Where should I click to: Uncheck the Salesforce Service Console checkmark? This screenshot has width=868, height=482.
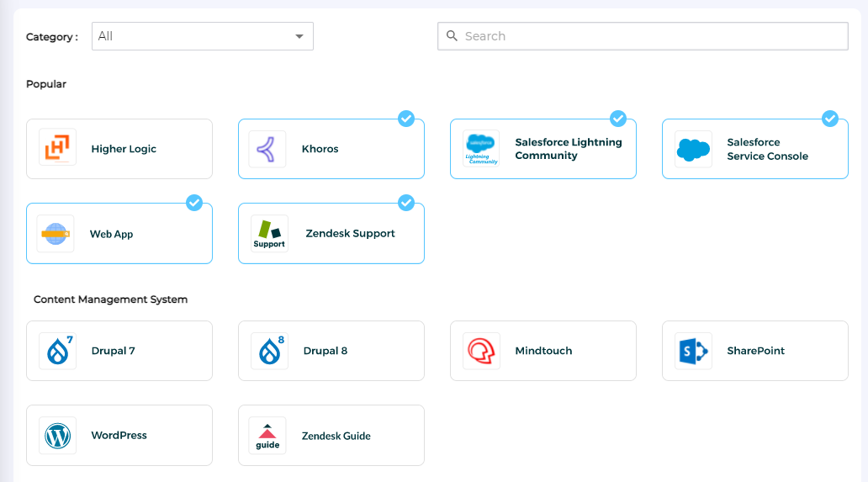[830, 119]
